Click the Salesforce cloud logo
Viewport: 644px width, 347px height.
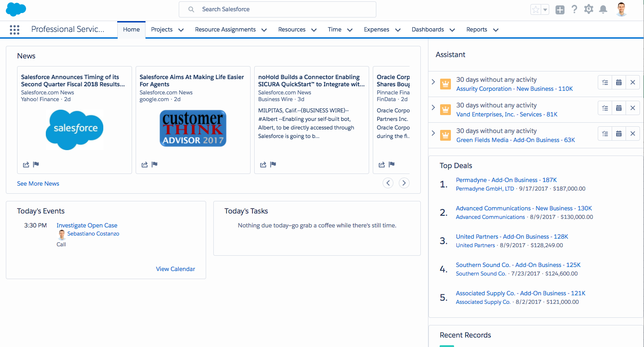click(x=16, y=9)
